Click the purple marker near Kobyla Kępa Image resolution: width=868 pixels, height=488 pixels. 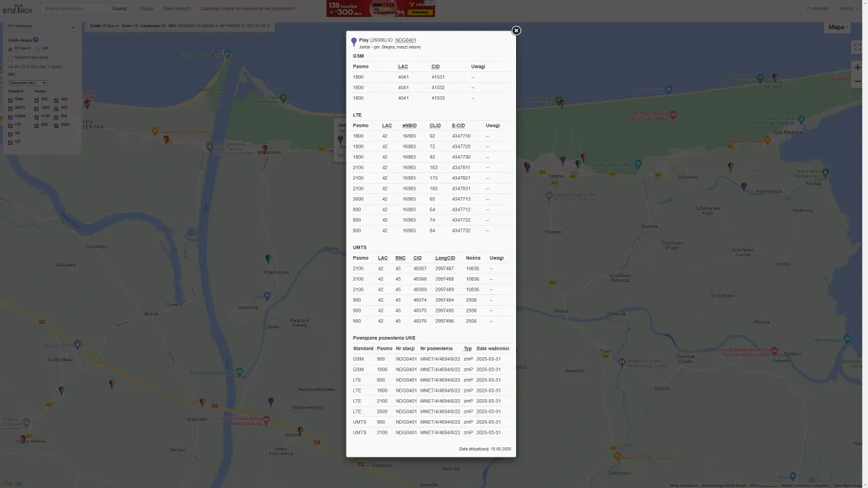click(744, 186)
